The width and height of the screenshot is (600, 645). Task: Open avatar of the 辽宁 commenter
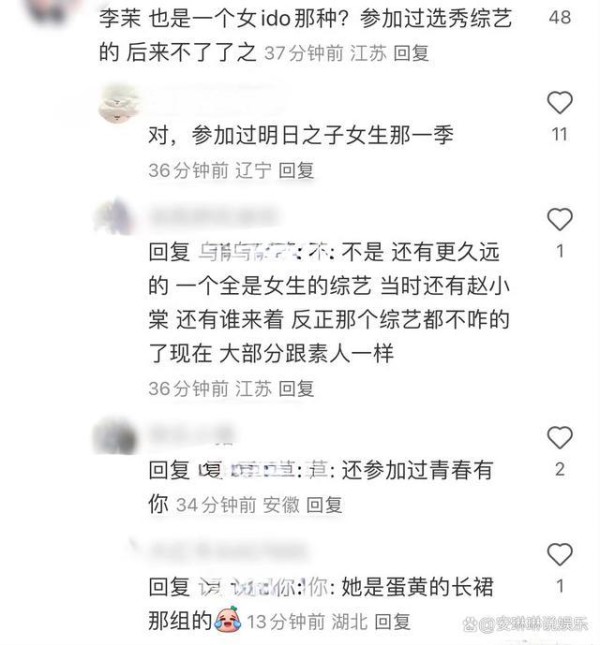pos(119,104)
